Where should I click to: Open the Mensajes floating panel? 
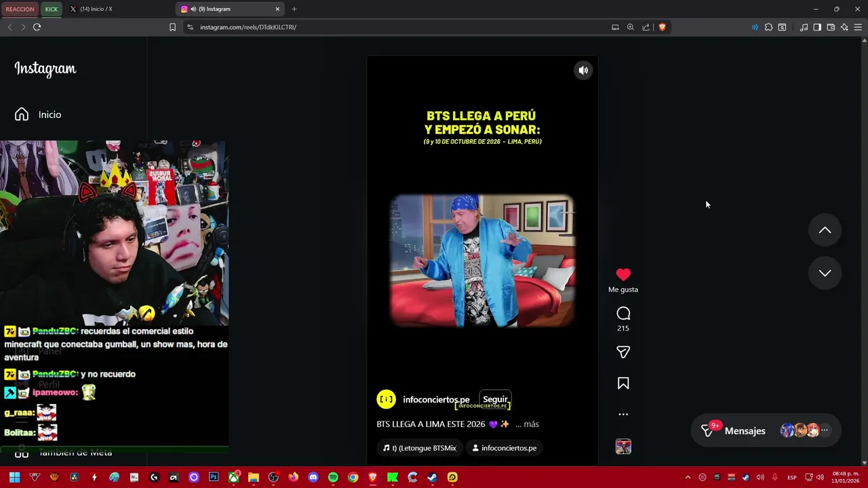[x=767, y=431]
